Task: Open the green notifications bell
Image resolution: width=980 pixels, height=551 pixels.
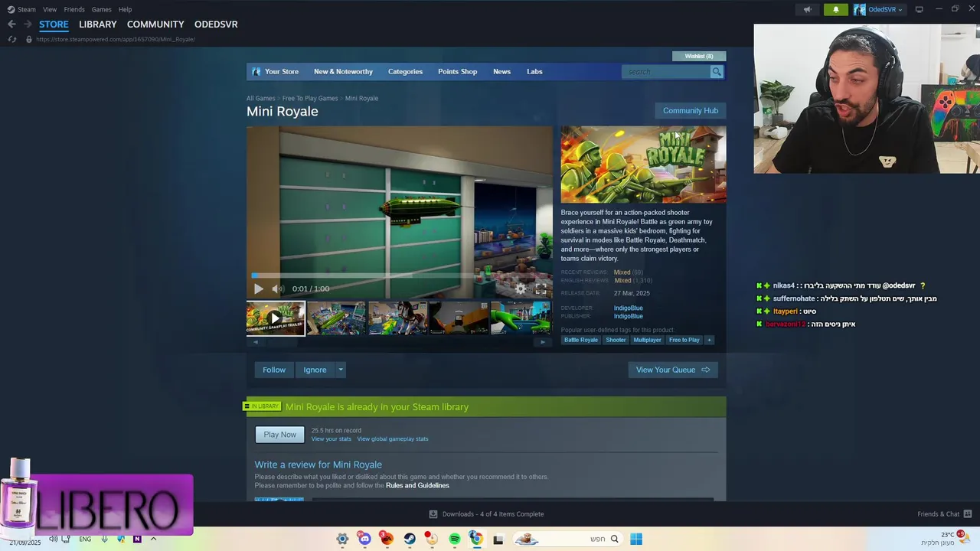Action: [x=835, y=9]
